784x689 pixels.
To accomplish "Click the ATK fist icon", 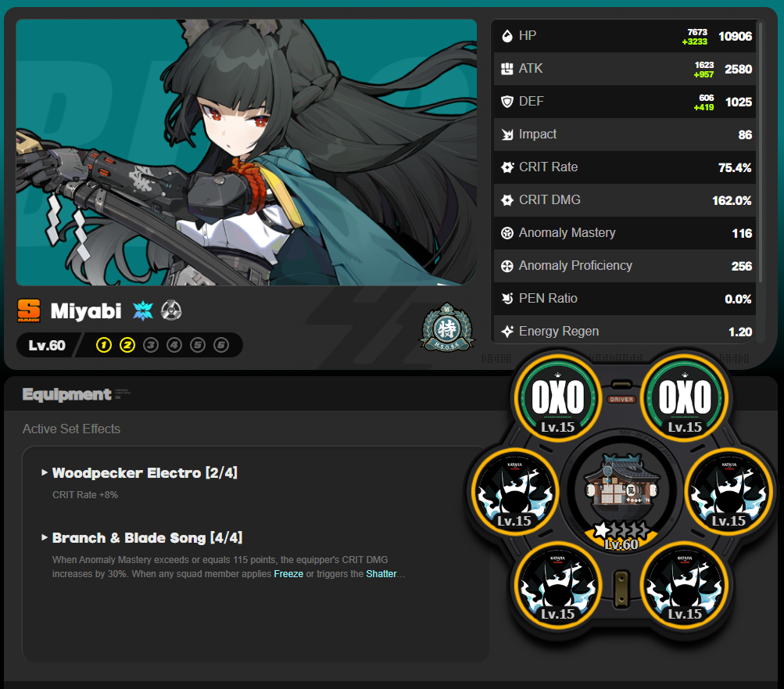I will (x=507, y=69).
